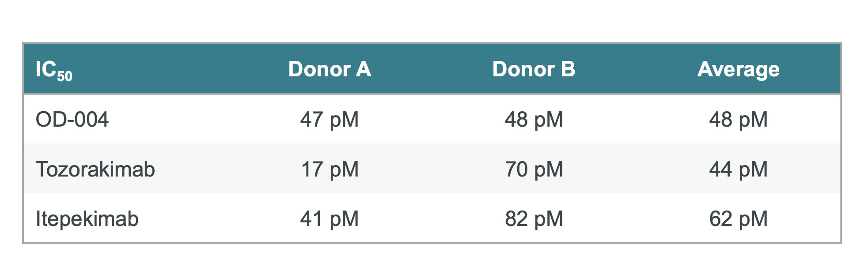This screenshot has height=267, width=868.
Task: Click Itepekimab Donor A value 41 pM
Action: pyautogui.click(x=330, y=219)
